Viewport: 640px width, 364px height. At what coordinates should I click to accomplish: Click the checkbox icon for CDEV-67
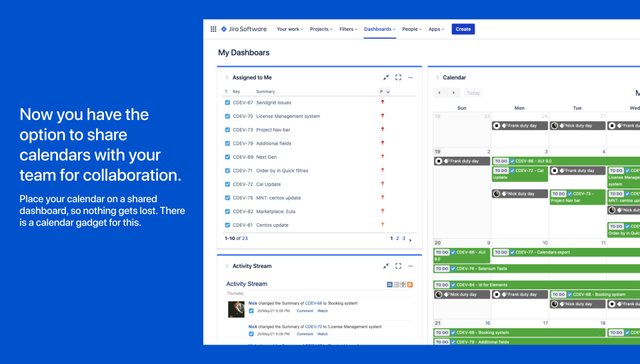[x=227, y=103]
